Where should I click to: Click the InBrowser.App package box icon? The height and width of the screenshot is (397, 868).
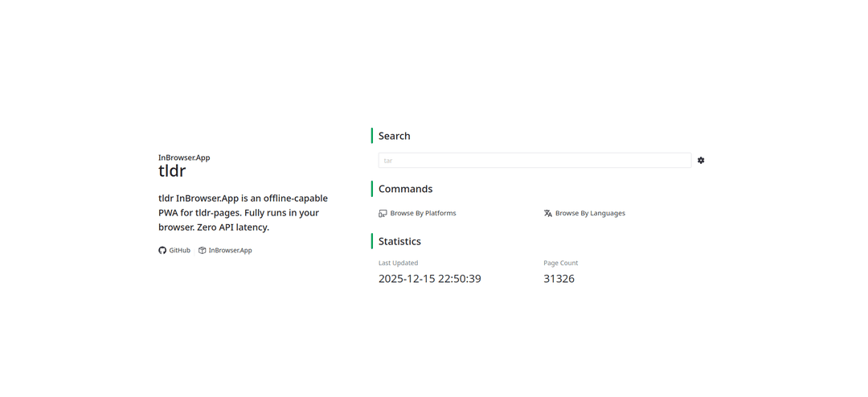point(203,251)
